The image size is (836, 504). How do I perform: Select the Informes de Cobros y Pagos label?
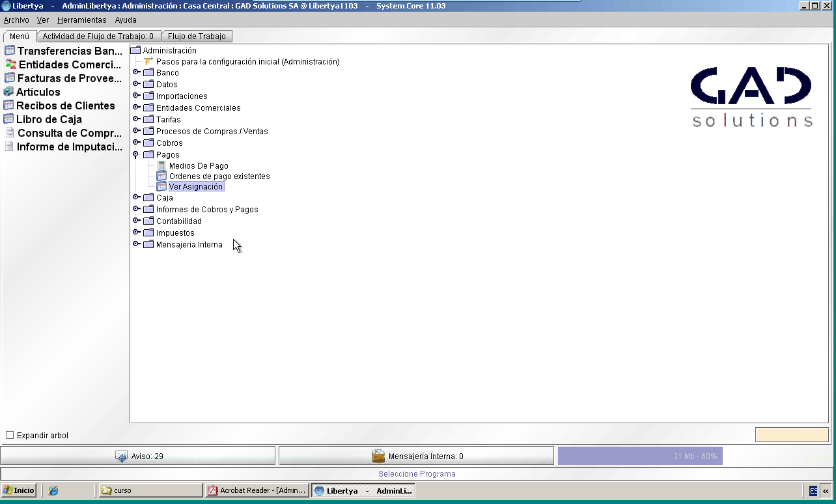[x=207, y=210]
